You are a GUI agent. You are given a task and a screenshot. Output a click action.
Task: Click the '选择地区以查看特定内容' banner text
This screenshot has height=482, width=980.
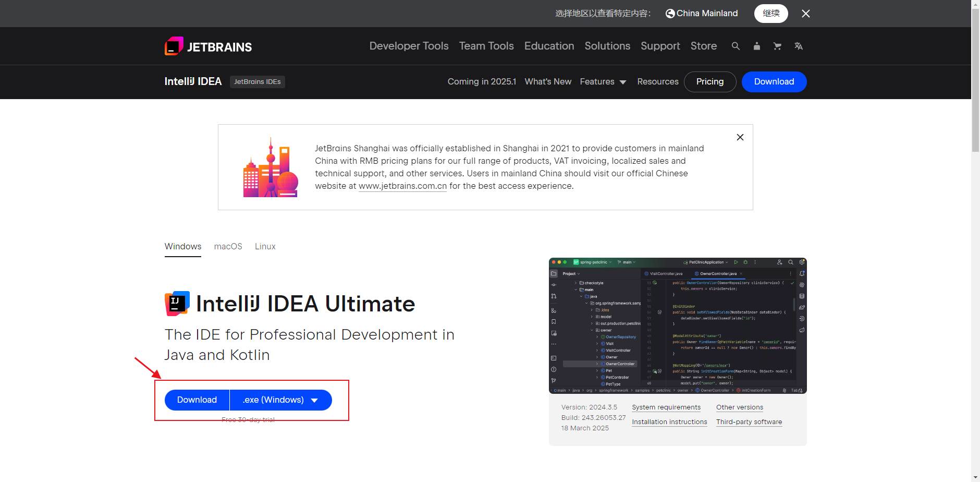point(603,14)
